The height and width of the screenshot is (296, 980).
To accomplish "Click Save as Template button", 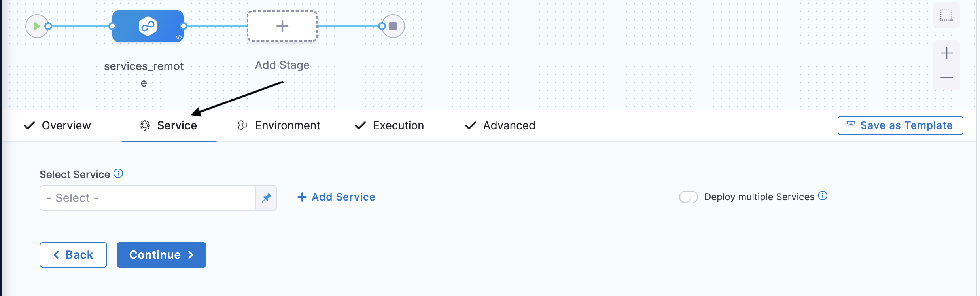I will [x=900, y=125].
